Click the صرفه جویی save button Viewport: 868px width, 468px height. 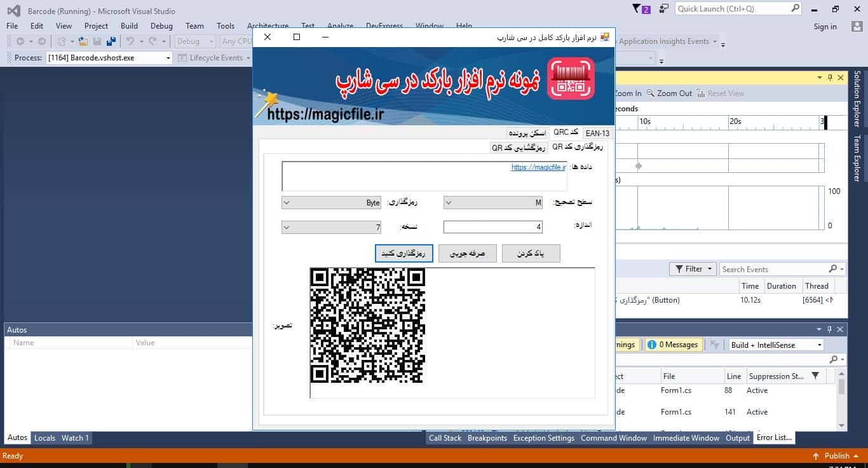468,254
